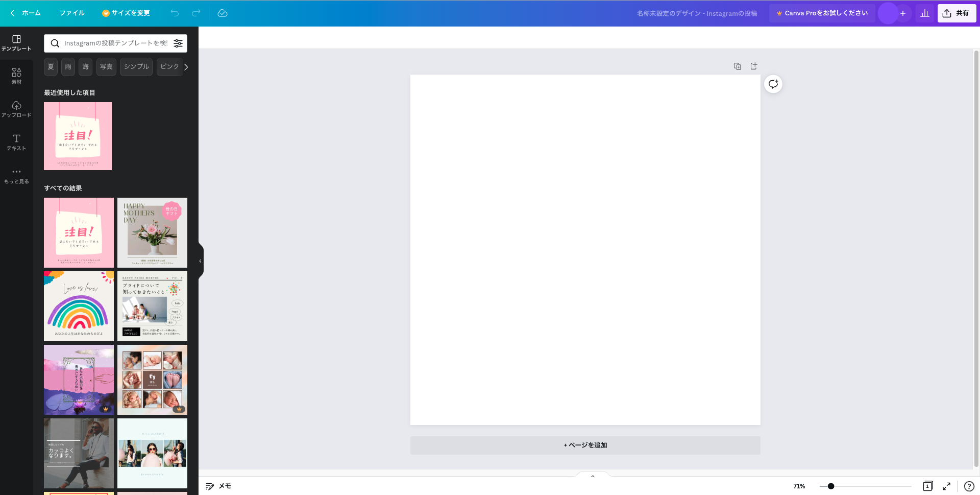Click the Canva Proをお試しください button
The height and width of the screenshot is (495, 980).
coord(822,13)
